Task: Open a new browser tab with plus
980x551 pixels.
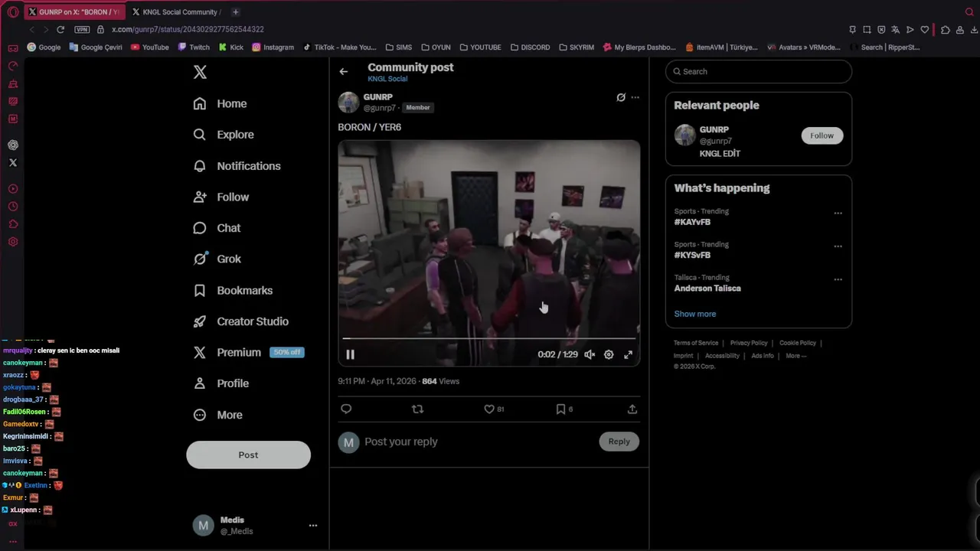Action: click(236, 12)
